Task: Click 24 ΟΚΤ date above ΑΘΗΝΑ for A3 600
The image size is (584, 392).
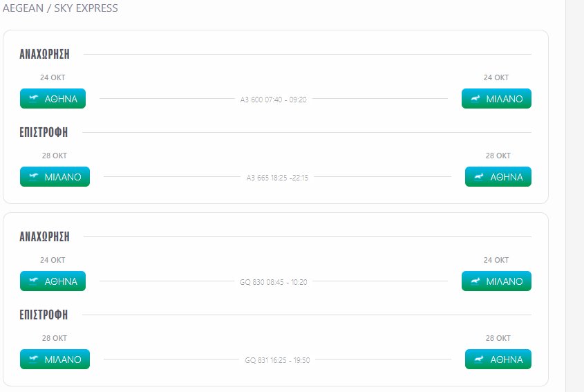Action: pos(53,77)
